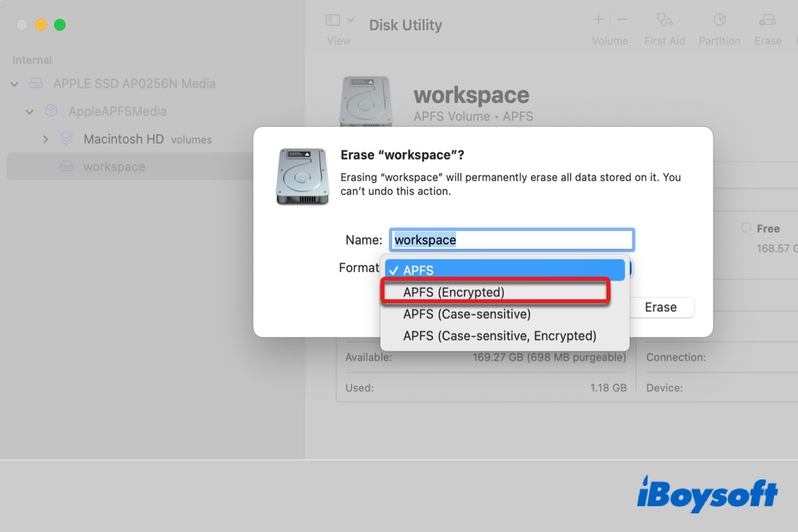Collapse the AppleAPFSMedia container
798x532 pixels.
pos(29,112)
